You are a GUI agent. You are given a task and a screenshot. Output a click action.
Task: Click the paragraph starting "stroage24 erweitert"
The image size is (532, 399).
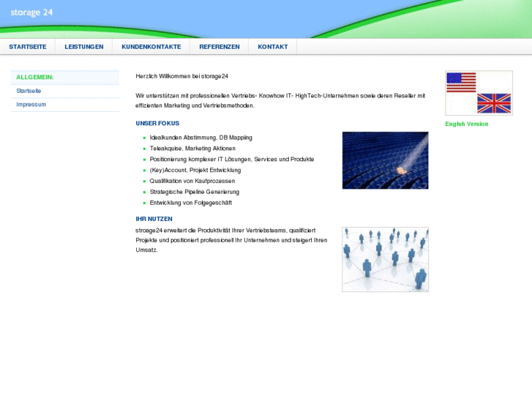tap(231, 240)
